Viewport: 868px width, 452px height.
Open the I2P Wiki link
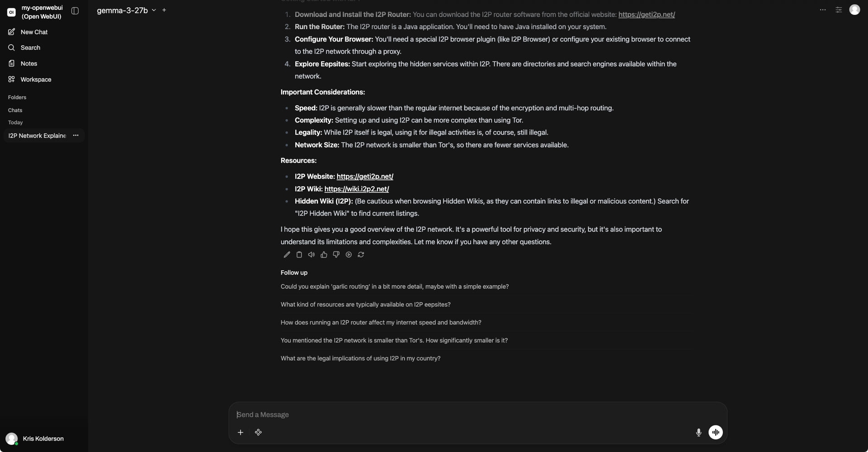pos(356,189)
